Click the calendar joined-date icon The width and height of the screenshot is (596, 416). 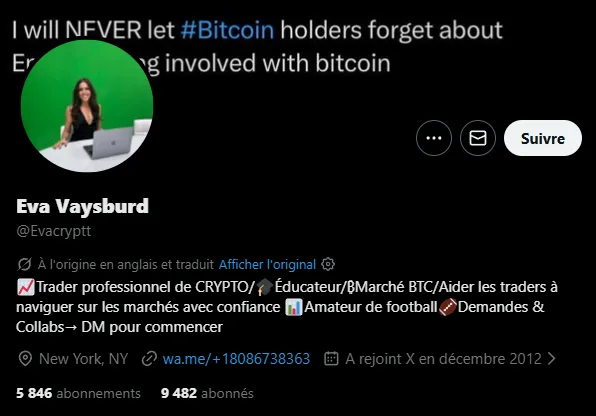click(331, 359)
